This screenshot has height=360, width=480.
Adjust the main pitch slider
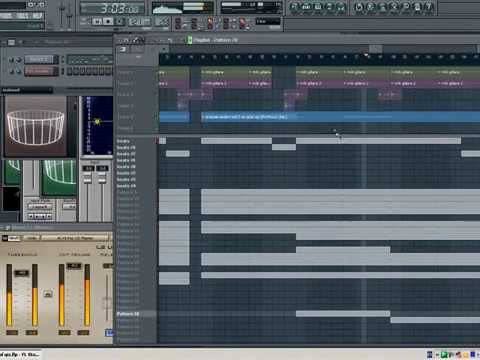70,15
